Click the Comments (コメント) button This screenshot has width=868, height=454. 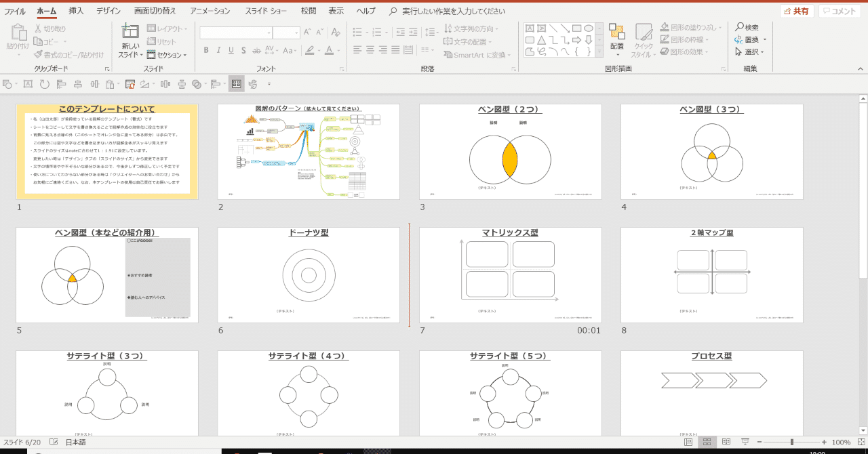(840, 11)
